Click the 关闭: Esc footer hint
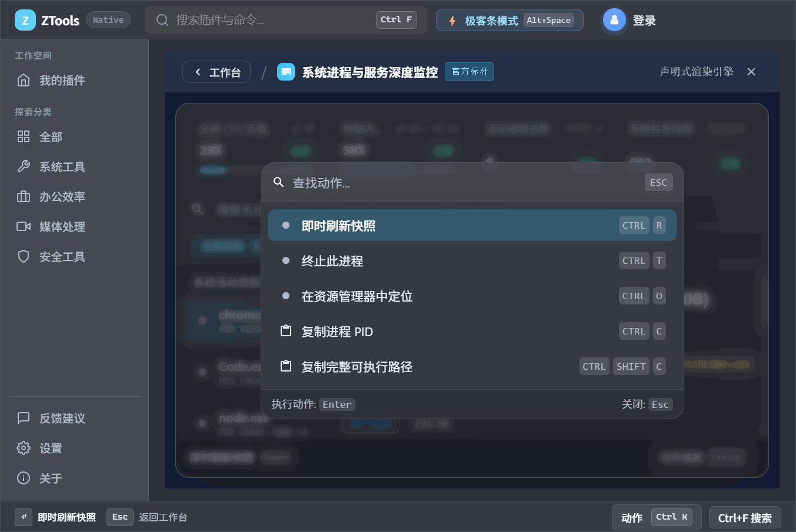Image resolution: width=796 pixels, height=532 pixels. pos(647,404)
